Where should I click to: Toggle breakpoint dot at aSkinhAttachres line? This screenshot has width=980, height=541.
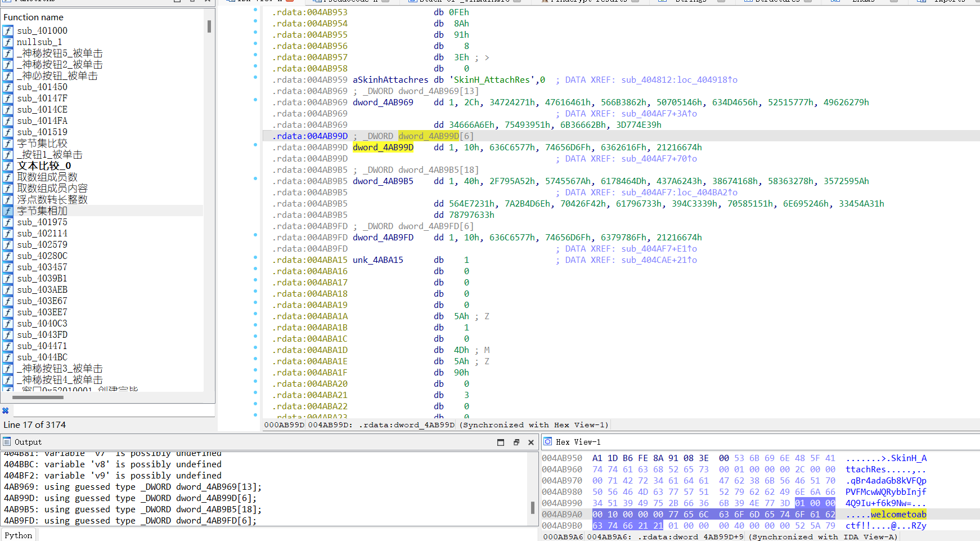[x=255, y=77]
